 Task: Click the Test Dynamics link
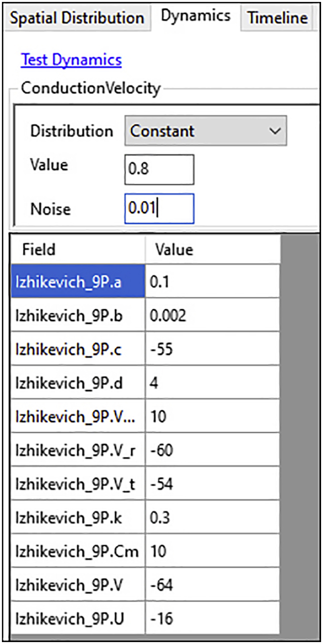pyautogui.click(x=71, y=60)
